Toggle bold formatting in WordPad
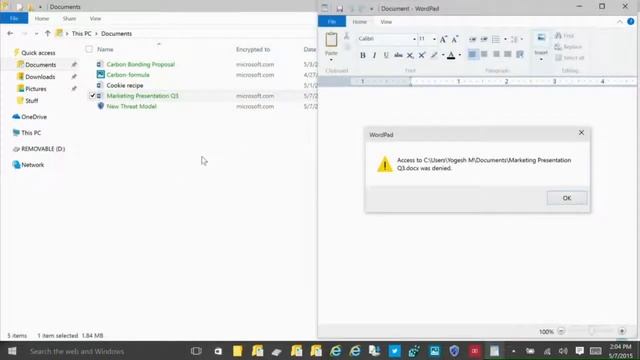Screen dimensions: 640x360 (x=362, y=55)
